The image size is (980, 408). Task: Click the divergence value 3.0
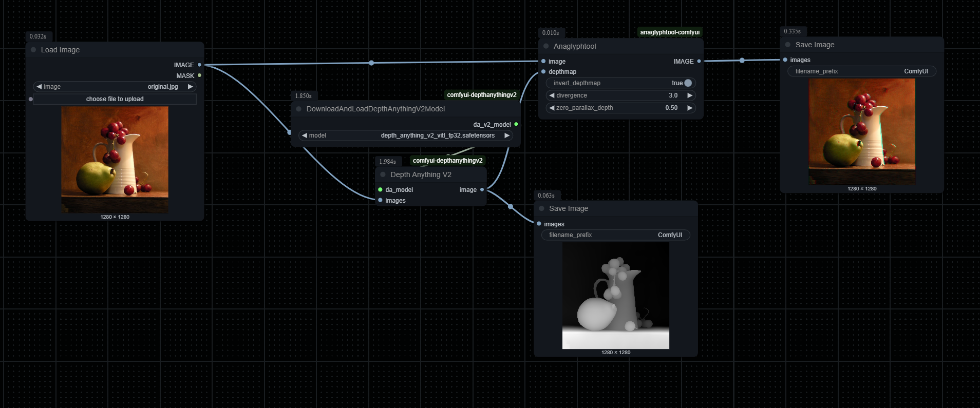click(673, 95)
